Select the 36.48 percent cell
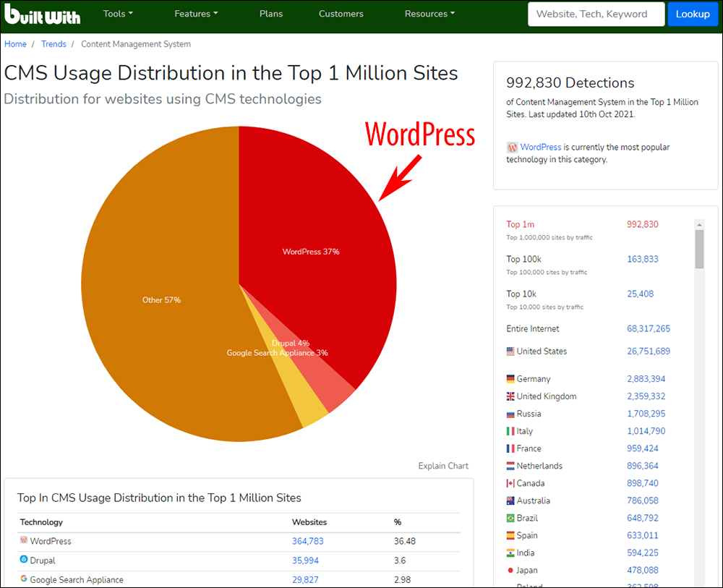 coord(404,542)
